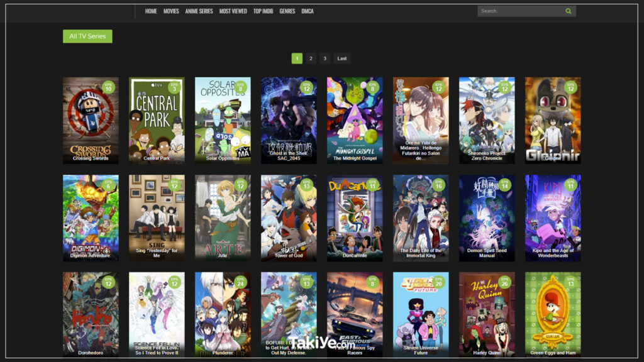
Task: Open the Crossing Swords poster
Action: 91,120
